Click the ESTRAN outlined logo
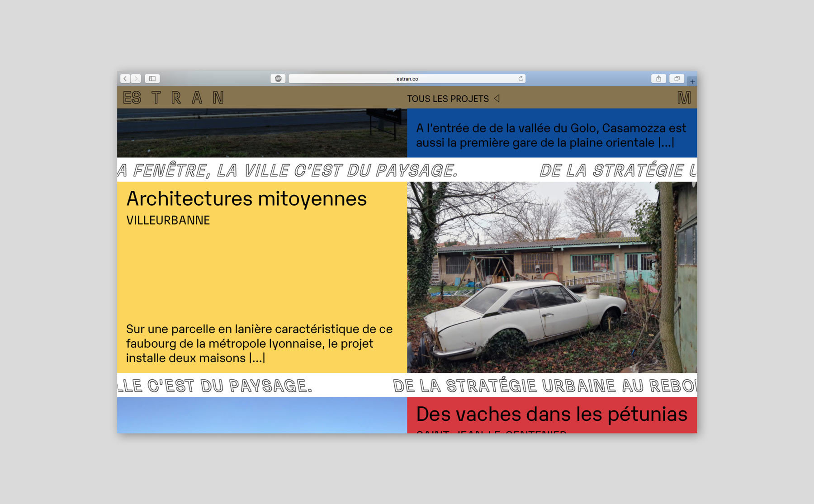This screenshot has width=814, height=504. tap(173, 98)
